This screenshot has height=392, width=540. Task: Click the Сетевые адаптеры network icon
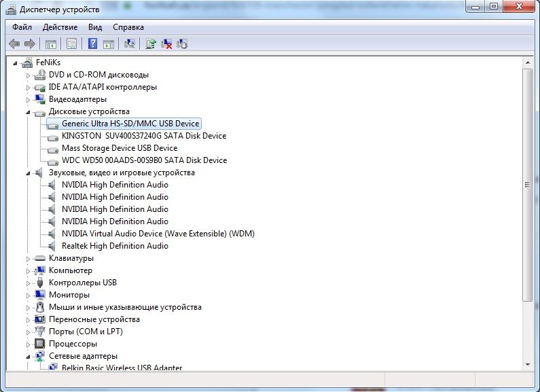(x=40, y=356)
